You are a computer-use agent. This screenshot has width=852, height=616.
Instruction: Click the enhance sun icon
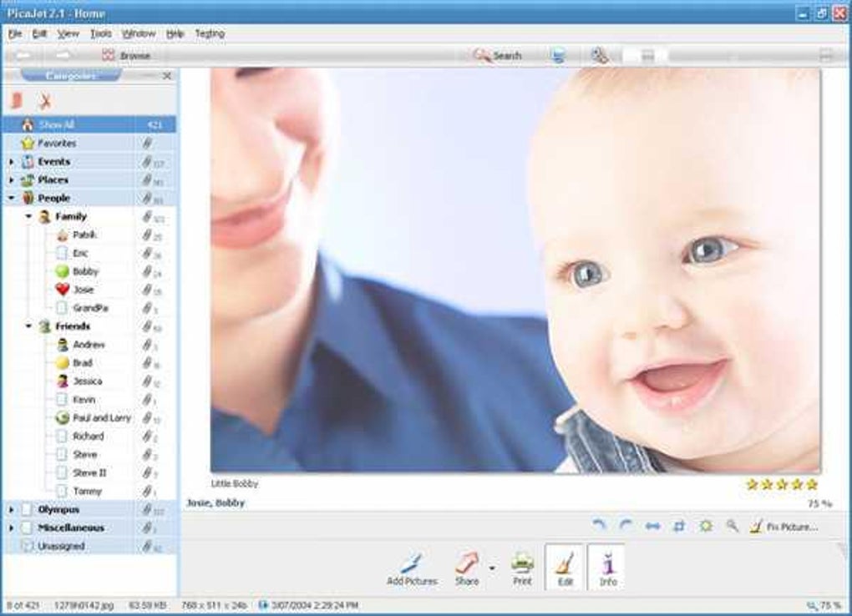pyautogui.click(x=706, y=526)
